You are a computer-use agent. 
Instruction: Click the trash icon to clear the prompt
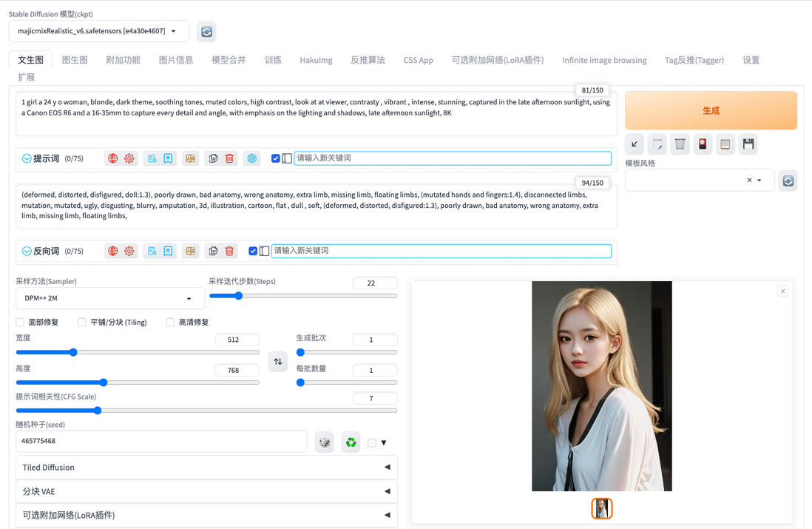[x=229, y=158]
